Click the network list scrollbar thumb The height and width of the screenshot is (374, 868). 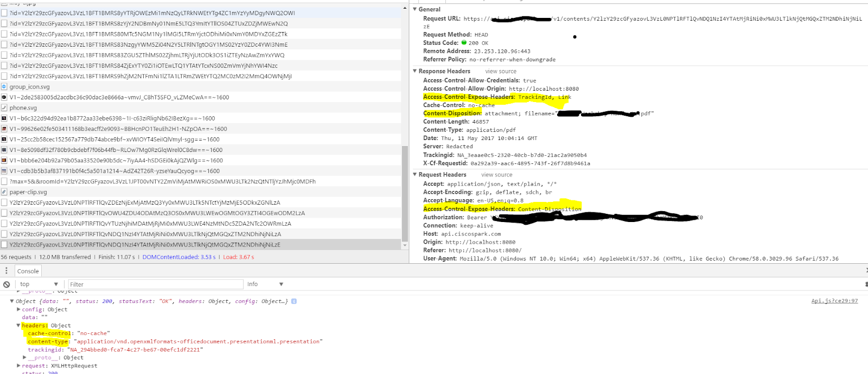pos(404,193)
